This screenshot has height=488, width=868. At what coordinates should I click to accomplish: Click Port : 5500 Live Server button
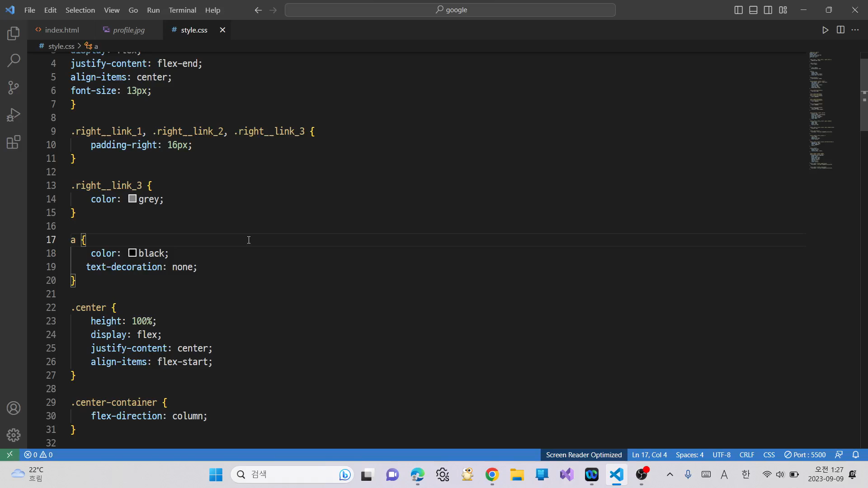805,455
